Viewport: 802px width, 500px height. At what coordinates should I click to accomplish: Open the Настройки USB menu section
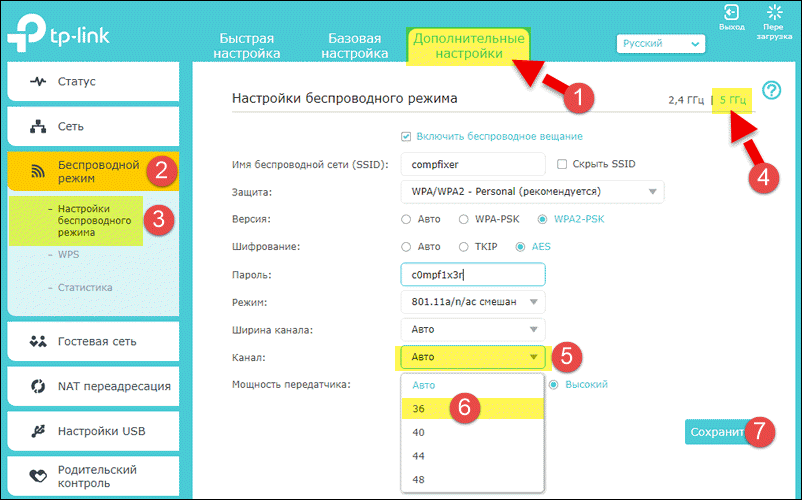coord(93,431)
